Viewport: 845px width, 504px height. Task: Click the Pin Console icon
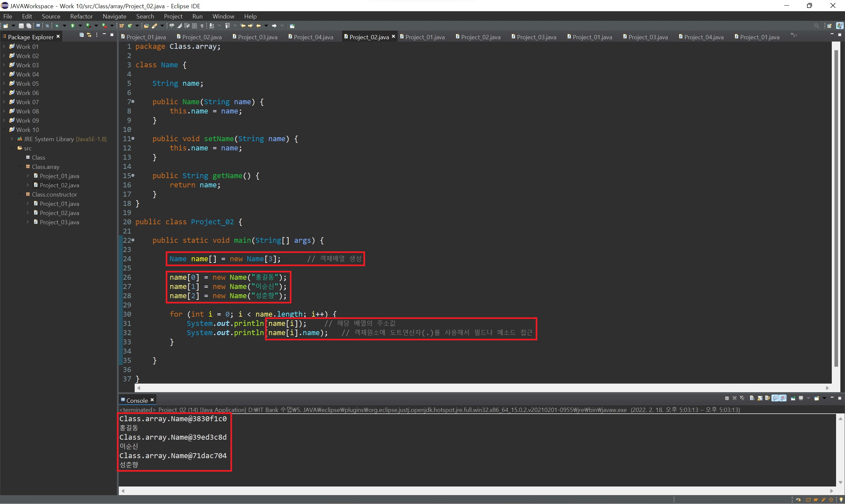pyautogui.click(x=793, y=398)
